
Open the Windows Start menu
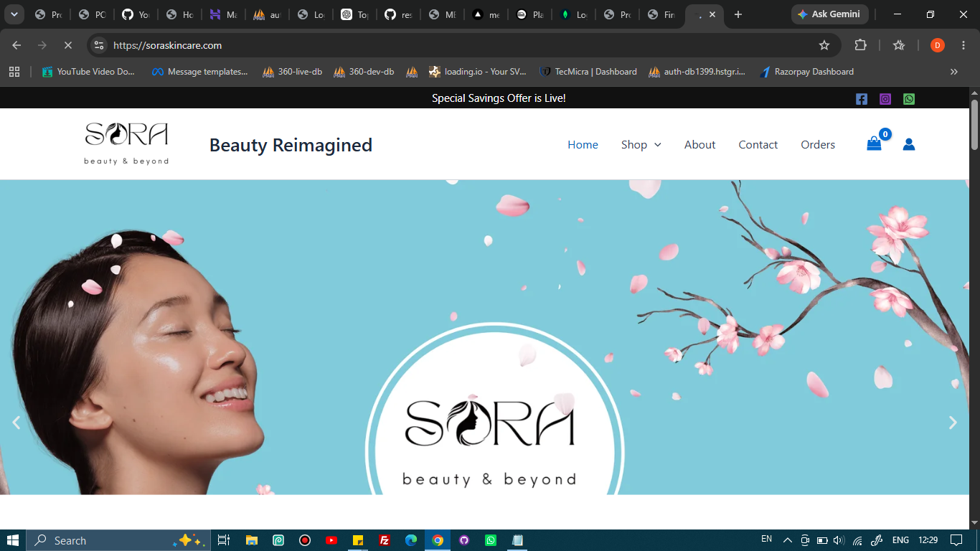click(x=13, y=540)
